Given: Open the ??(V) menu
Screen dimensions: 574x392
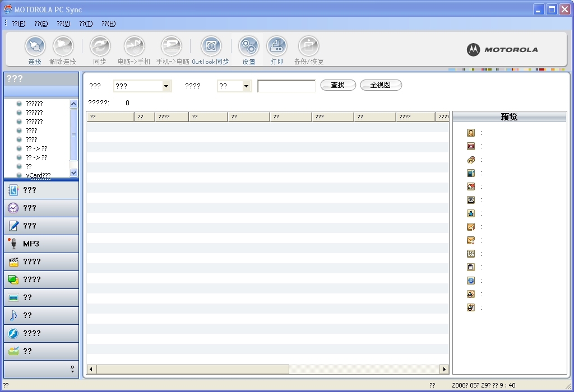Looking at the screenshot, I should (x=63, y=24).
